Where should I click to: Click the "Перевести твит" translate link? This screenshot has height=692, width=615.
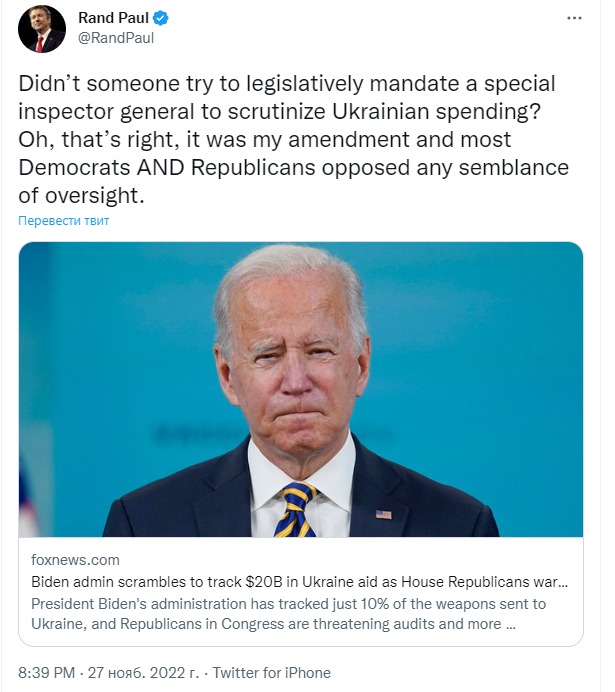click(64, 220)
